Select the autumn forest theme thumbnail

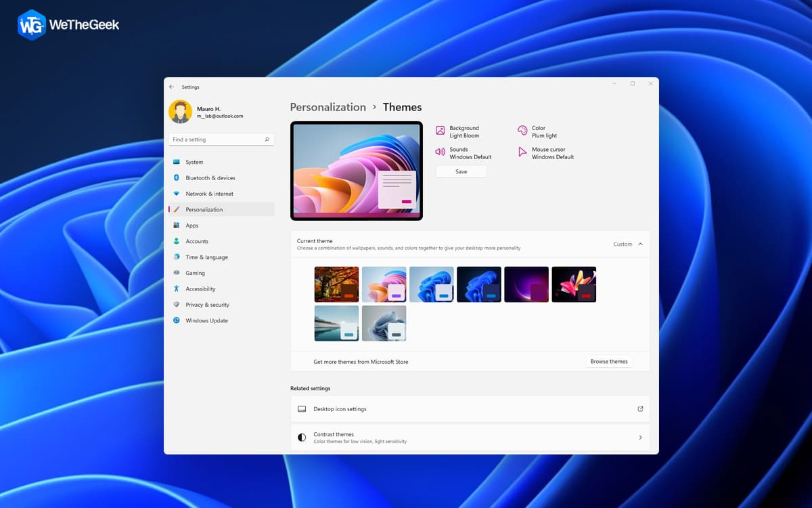pyautogui.click(x=337, y=284)
